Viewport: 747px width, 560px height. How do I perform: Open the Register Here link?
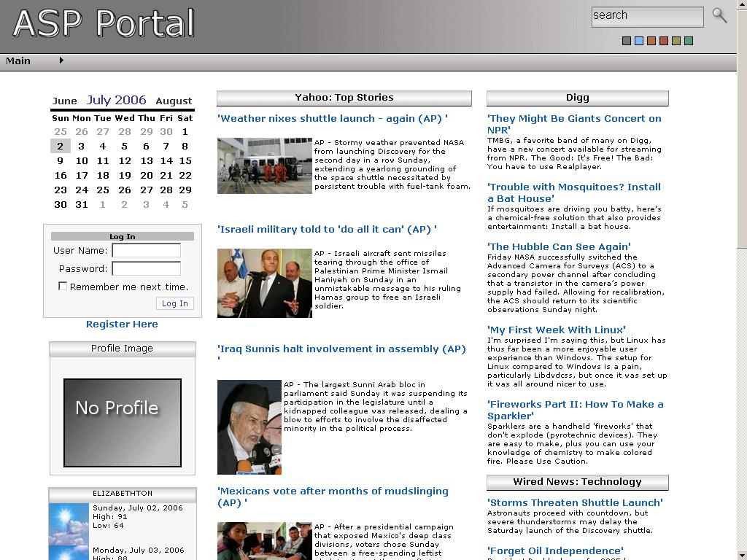122,324
